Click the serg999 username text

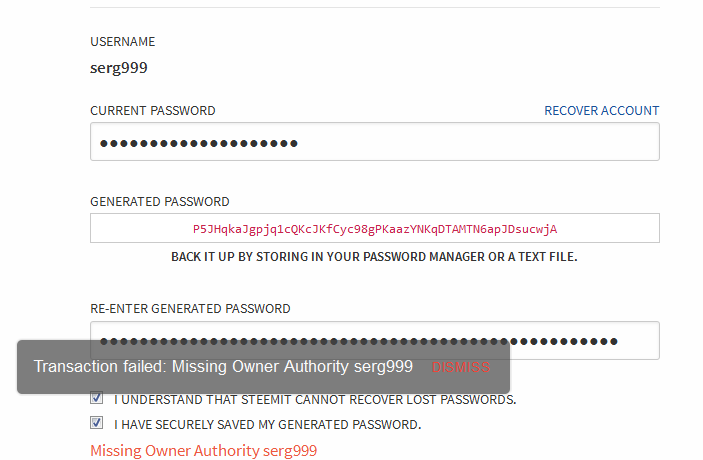(x=119, y=68)
